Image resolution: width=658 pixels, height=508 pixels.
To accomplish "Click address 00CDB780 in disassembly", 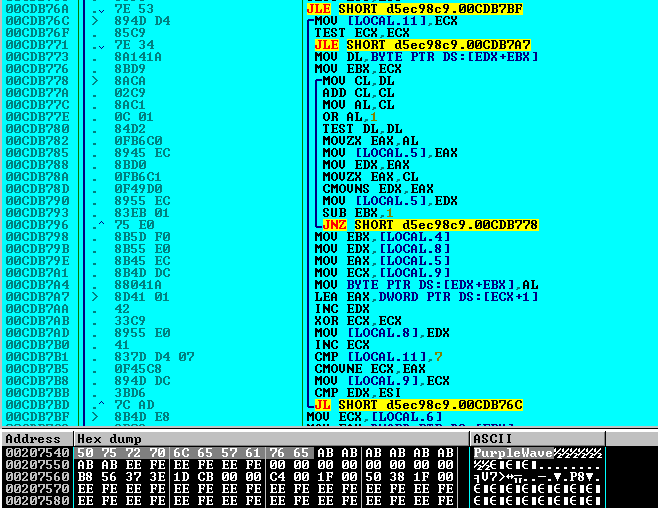I will coord(35,128).
